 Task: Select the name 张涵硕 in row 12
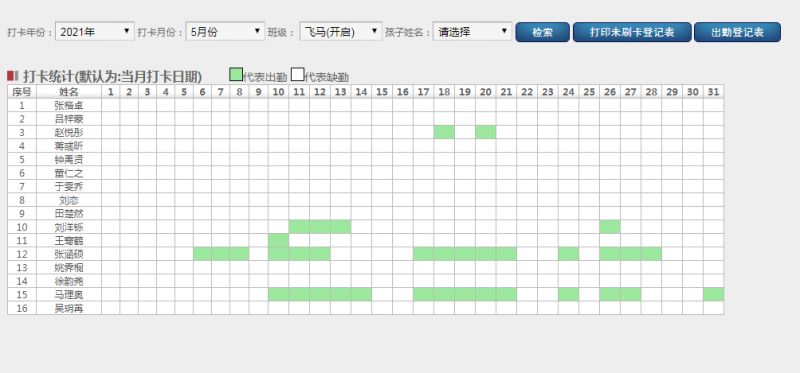click(x=69, y=254)
